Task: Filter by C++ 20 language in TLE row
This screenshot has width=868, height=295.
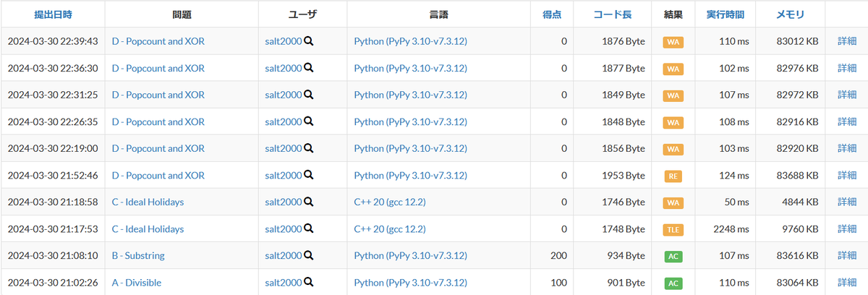Action: [x=390, y=228]
